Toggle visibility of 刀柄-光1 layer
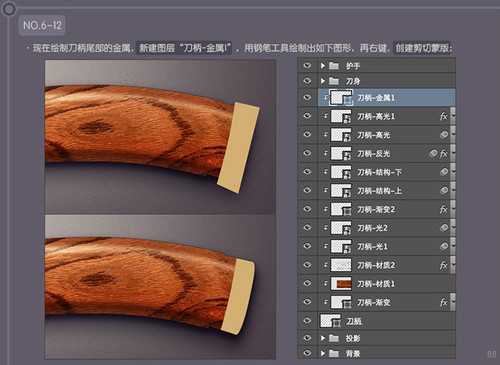Image resolution: width=500 pixels, height=365 pixels. pyautogui.click(x=307, y=246)
